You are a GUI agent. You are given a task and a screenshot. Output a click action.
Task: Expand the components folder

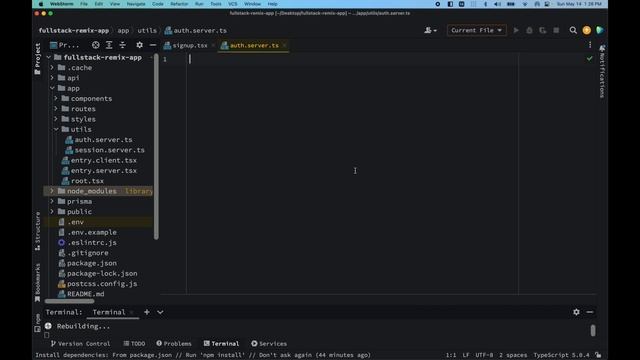(x=56, y=98)
